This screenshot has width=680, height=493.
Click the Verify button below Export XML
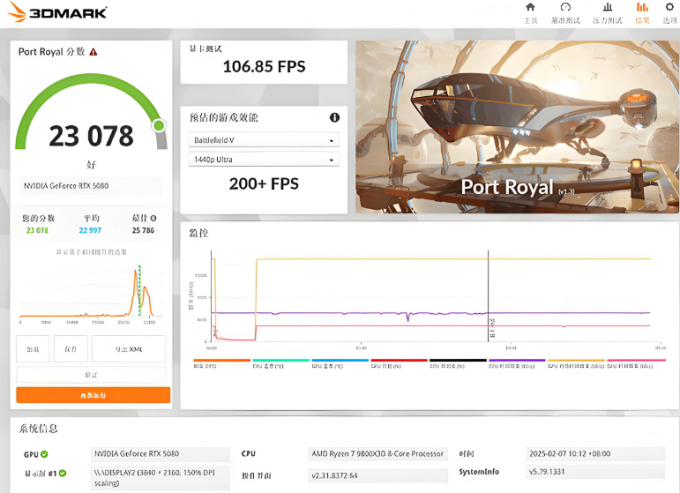[93, 374]
